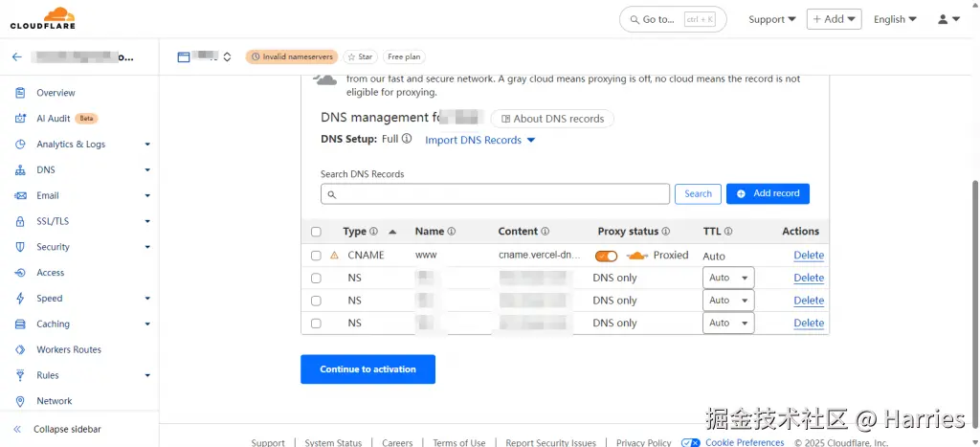Click the Continue to activation button
The width and height of the screenshot is (980, 447).
tap(368, 369)
